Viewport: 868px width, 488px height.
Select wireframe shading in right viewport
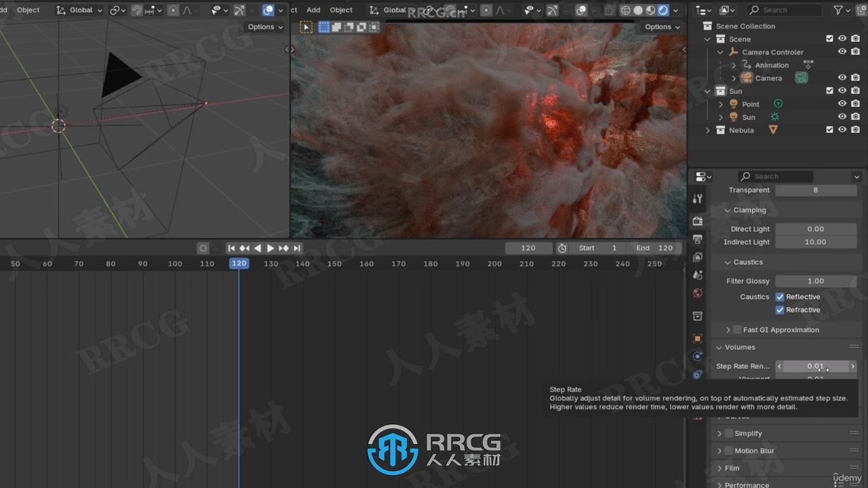[625, 10]
